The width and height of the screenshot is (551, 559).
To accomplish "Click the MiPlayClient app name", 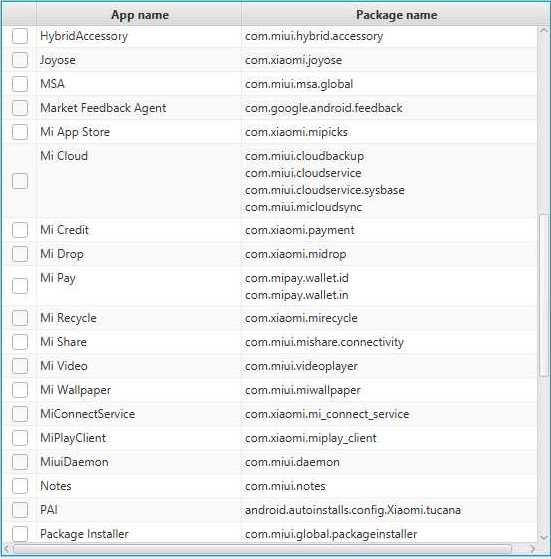I will pos(73,438).
